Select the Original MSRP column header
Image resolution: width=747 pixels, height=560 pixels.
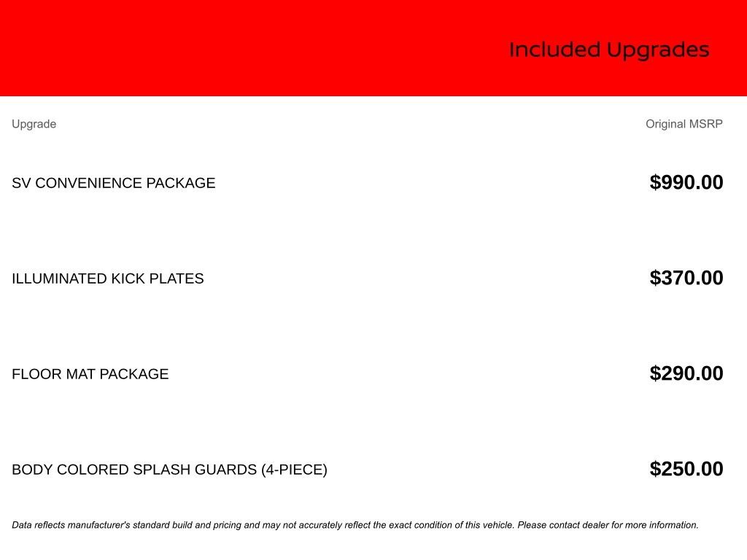coord(684,124)
